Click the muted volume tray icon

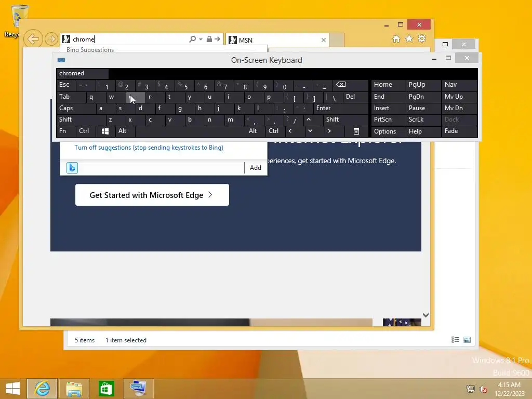point(483,389)
